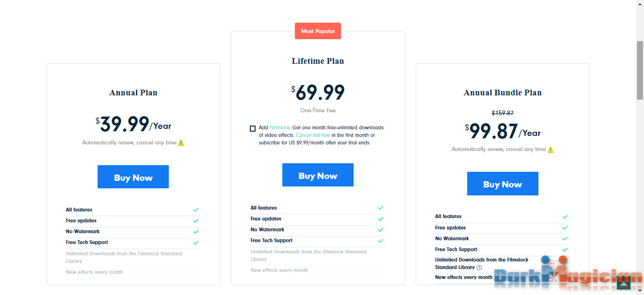Image resolution: width=644 pixels, height=295 pixels.
Task: Click the New badge beside Unlimited Downloads
Action: tap(551, 263)
